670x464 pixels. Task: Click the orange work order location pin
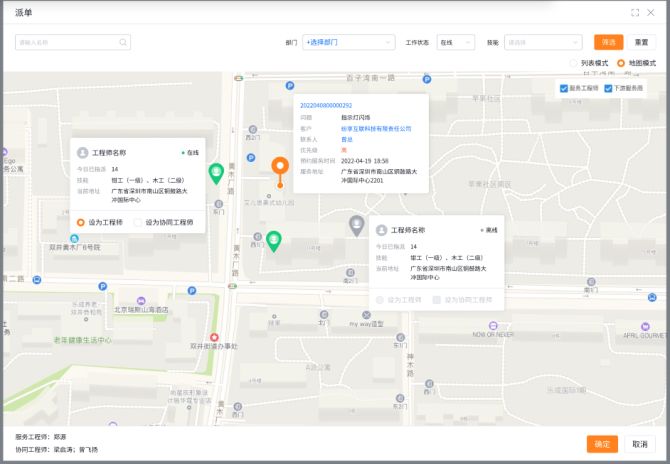tap(280, 167)
